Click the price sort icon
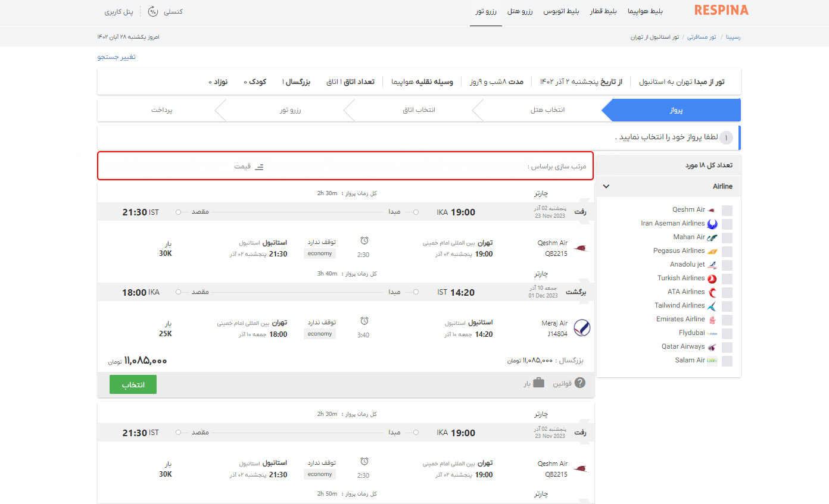This screenshot has width=829, height=504. coord(259,167)
